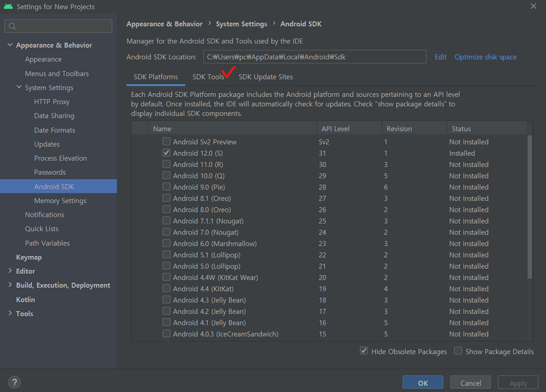Uncheck the Android 12.0 (S) checkbox
Screen dimensions: 546x392
click(x=166, y=153)
